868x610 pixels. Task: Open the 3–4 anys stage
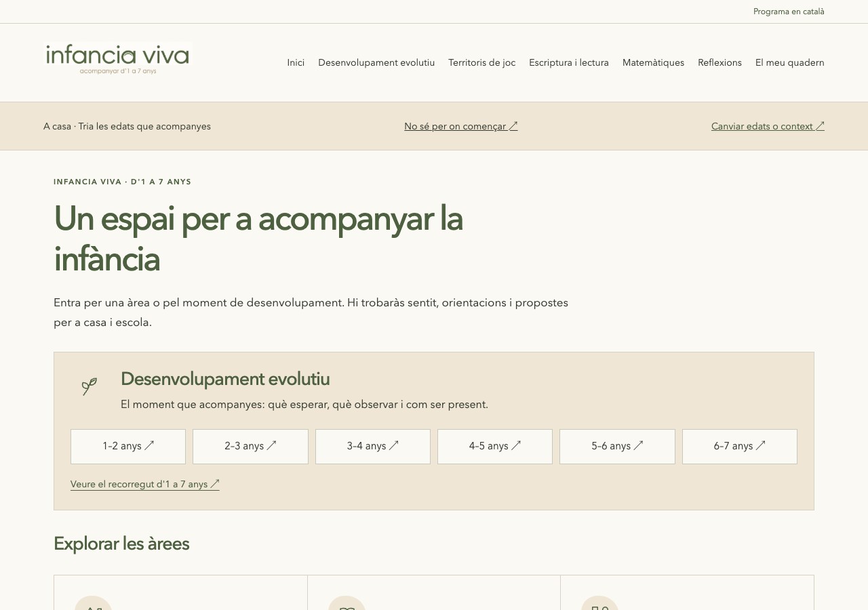(373, 447)
